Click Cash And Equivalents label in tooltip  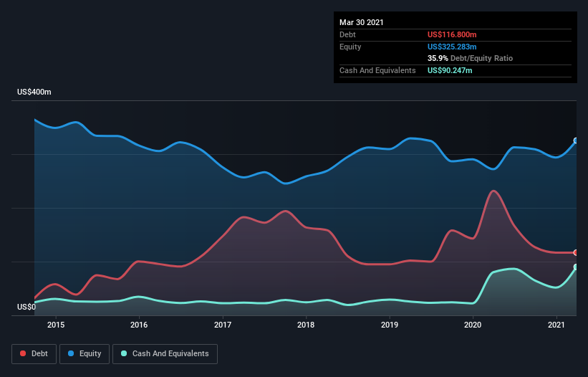point(377,70)
